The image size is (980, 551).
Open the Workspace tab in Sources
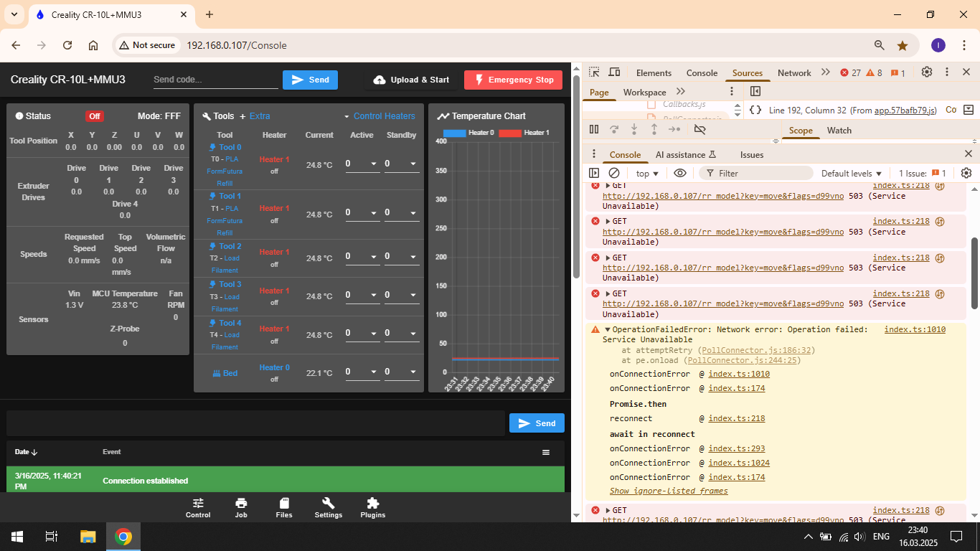coord(644,93)
